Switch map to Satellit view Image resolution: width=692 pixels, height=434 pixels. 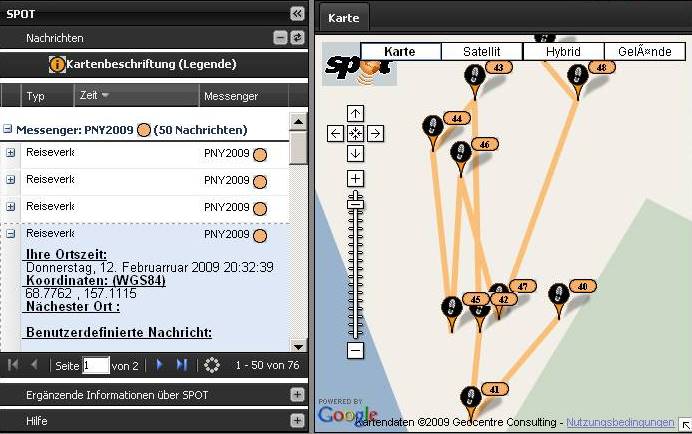(482, 52)
